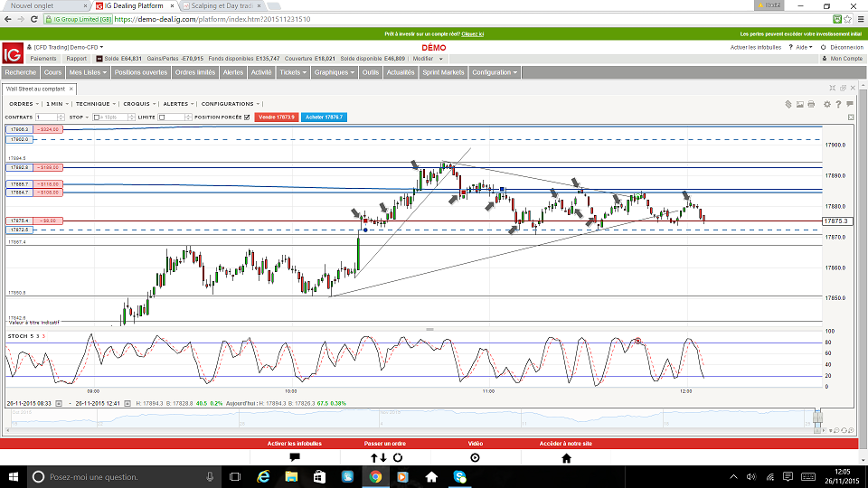Click the Contrats quantity input field
The height and width of the screenshot is (488, 868).
coord(48,117)
